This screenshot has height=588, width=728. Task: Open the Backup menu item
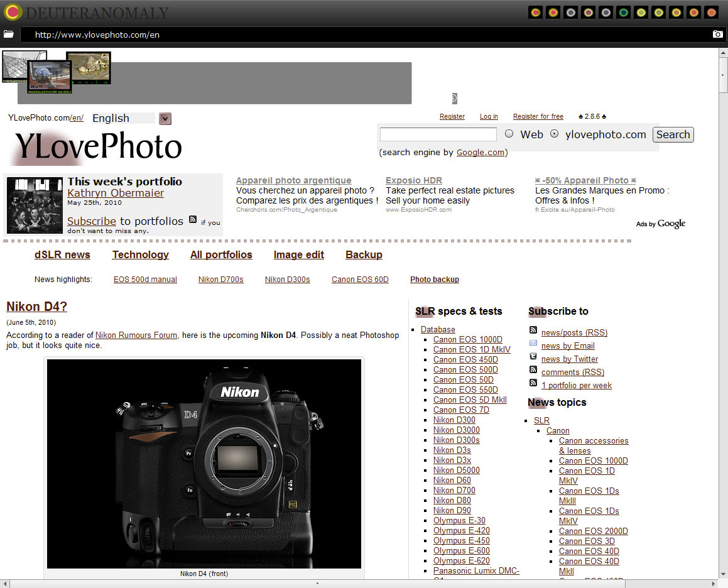(364, 254)
